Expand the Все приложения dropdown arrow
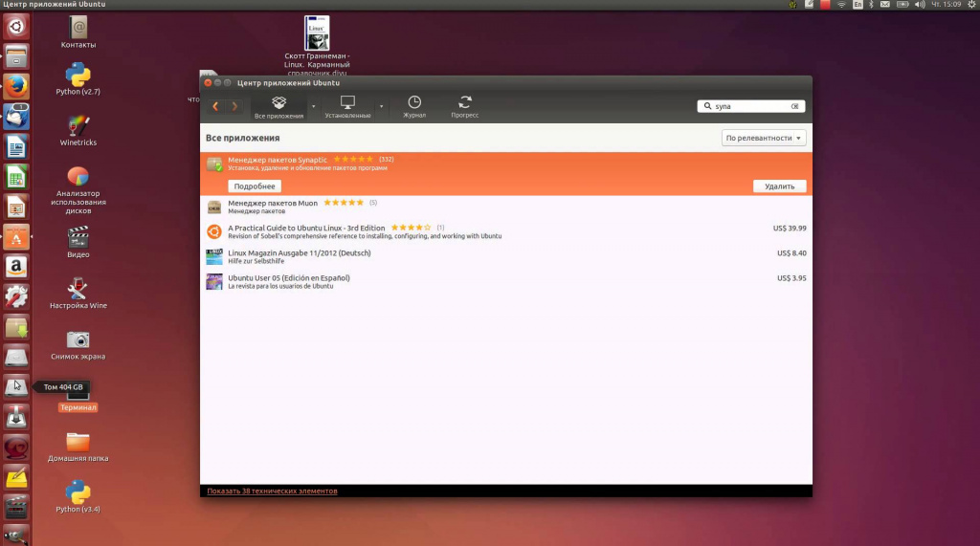 pyautogui.click(x=313, y=107)
